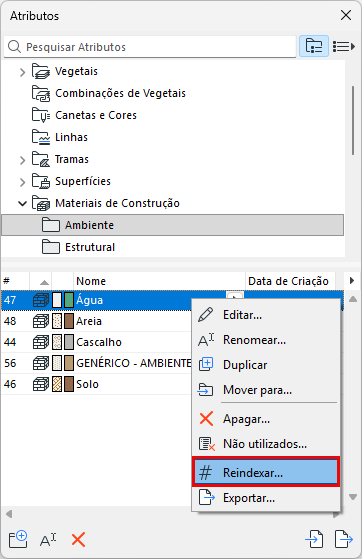This screenshot has width=362, height=559.
Task: Click the red delete X in bottom toolbar
Action: [x=78, y=539]
